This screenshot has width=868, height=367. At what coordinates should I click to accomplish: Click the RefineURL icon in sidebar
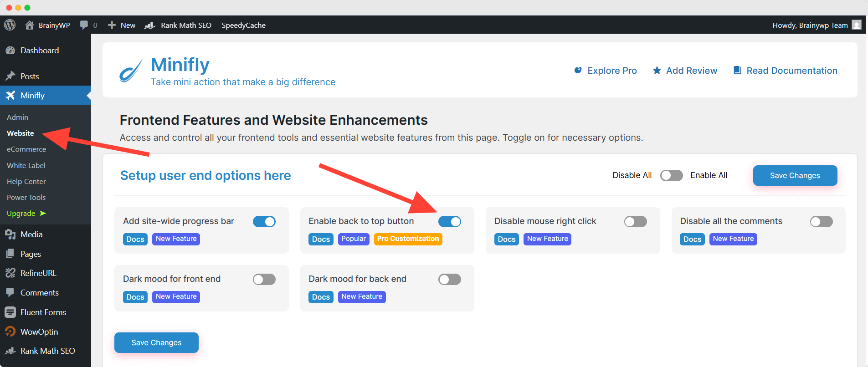pyautogui.click(x=10, y=273)
